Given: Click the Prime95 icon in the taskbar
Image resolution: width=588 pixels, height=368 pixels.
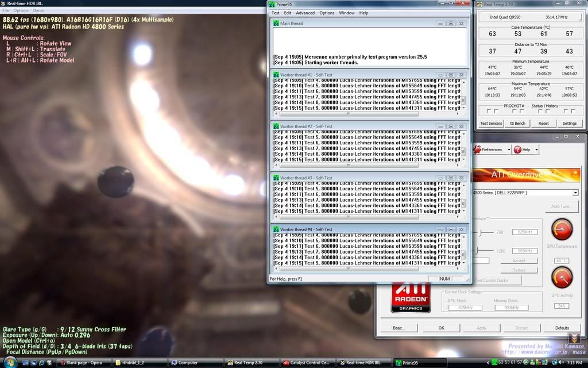Looking at the screenshot, I should 408,363.
